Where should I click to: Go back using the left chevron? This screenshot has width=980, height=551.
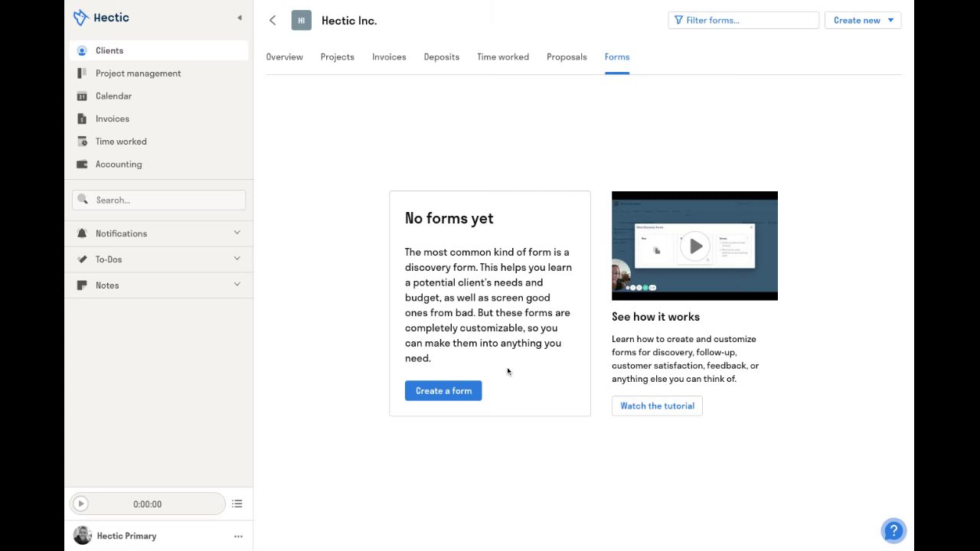tap(273, 21)
